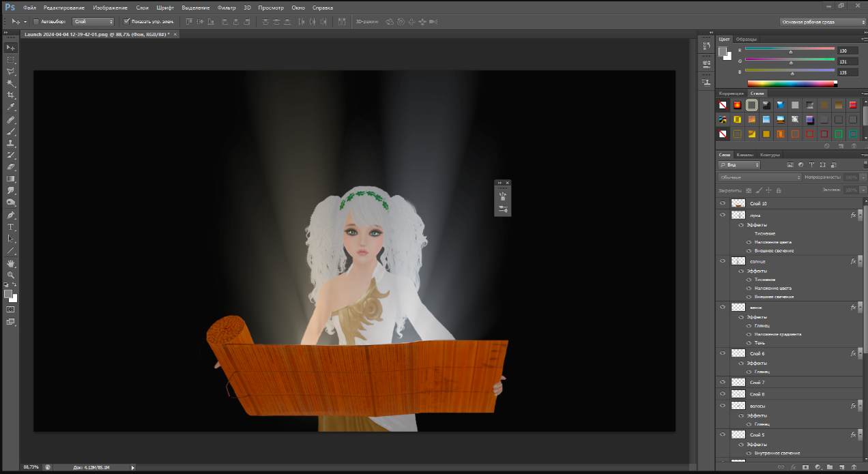Select Наложение градиента effect row

tap(777, 334)
